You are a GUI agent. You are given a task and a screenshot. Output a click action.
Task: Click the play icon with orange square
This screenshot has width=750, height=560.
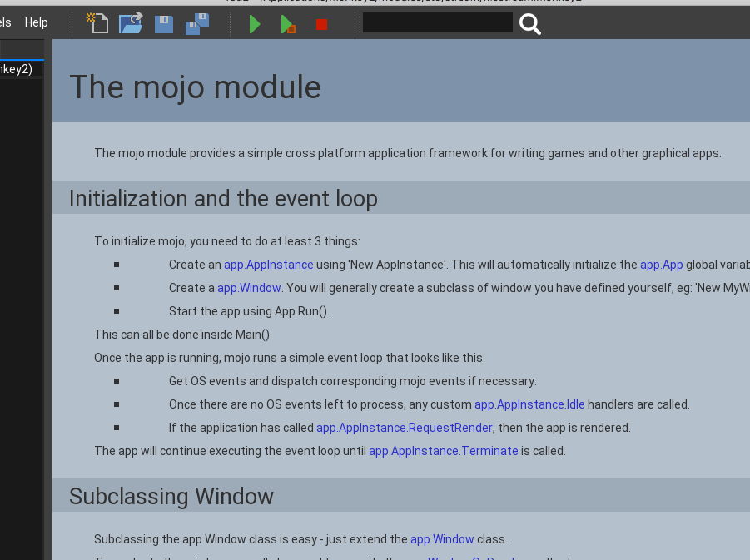point(288,24)
